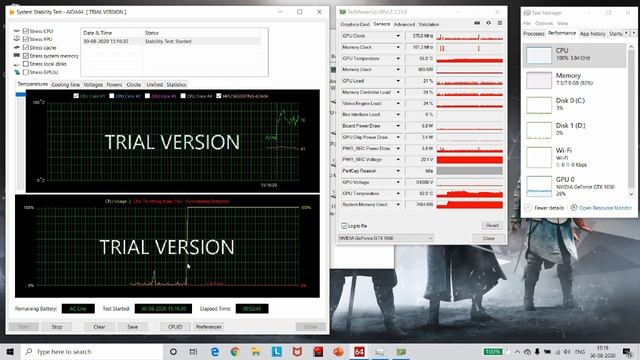Image resolution: width=640 pixels, height=360 pixels.
Task: Open NVIDIA GeForce GTX GPU selector
Action: click(386, 238)
